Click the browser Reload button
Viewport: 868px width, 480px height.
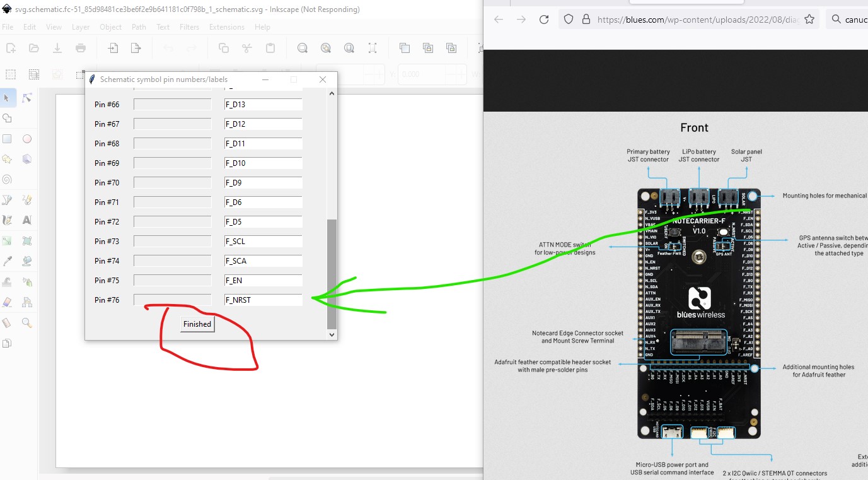tap(544, 20)
